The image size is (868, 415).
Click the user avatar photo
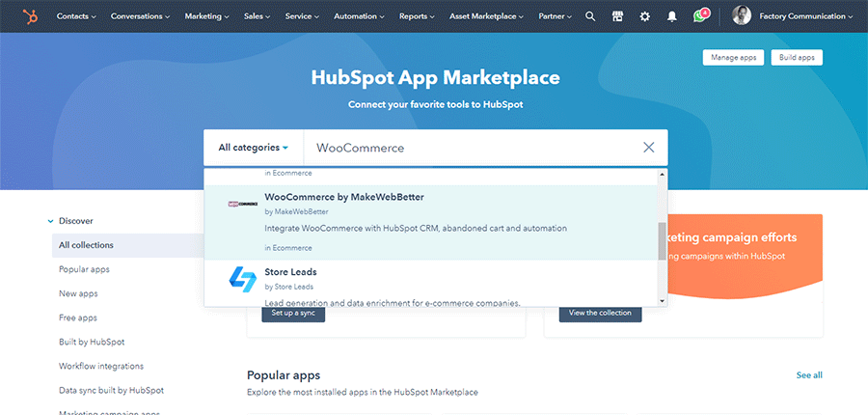tap(742, 16)
